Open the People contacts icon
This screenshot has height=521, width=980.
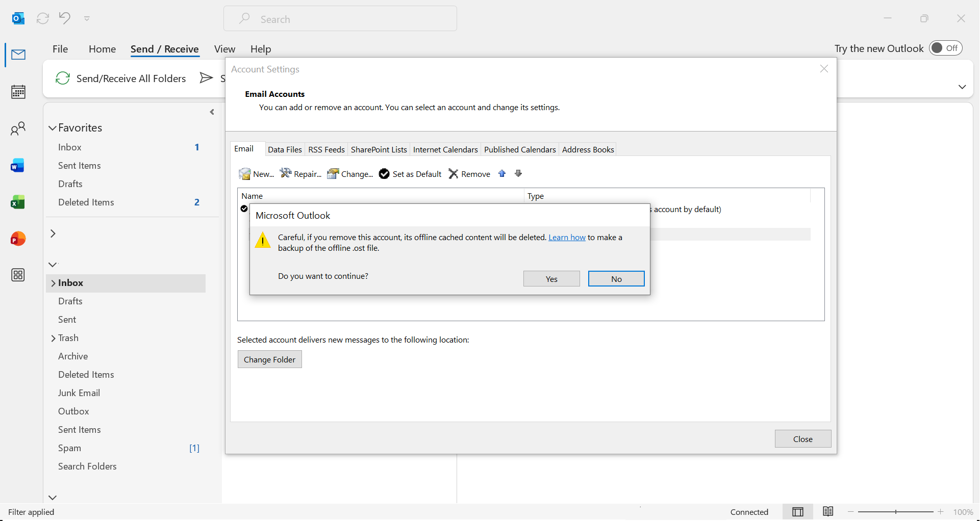click(x=18, y=128)
